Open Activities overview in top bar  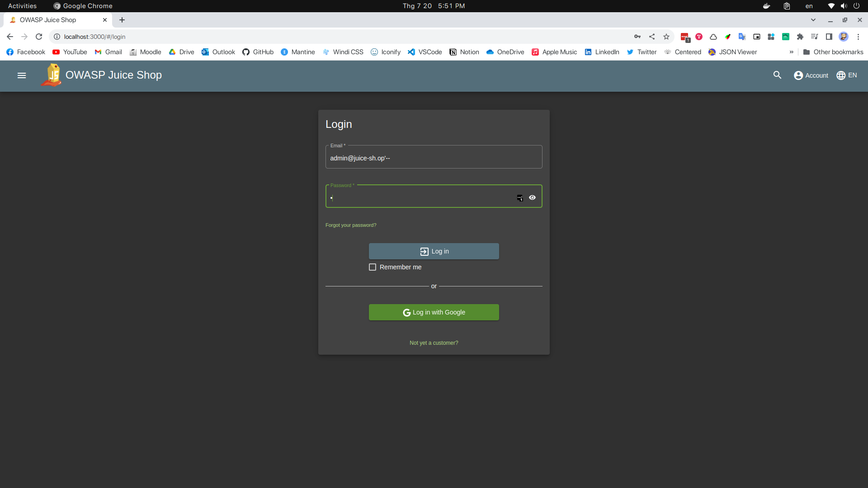[22, 6]
